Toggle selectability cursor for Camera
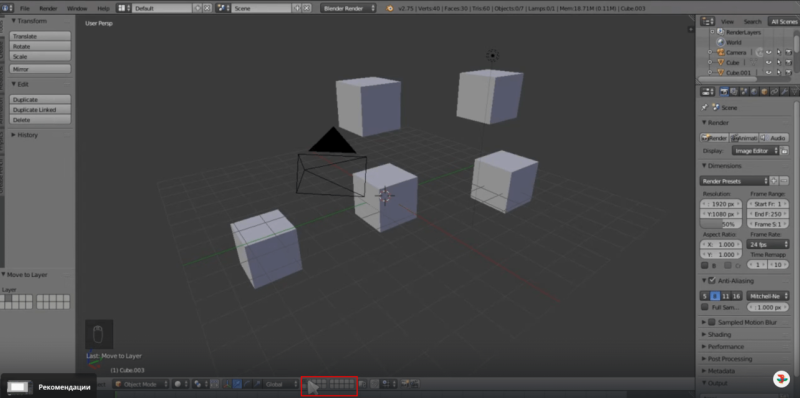 (x=778, y=53)
